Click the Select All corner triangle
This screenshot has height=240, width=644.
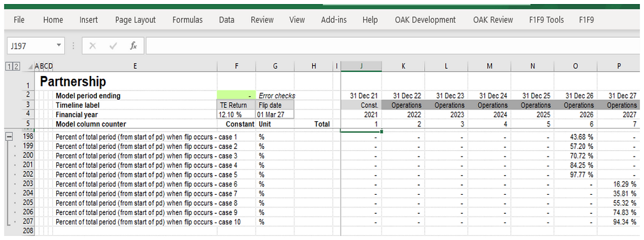[29, 66]
